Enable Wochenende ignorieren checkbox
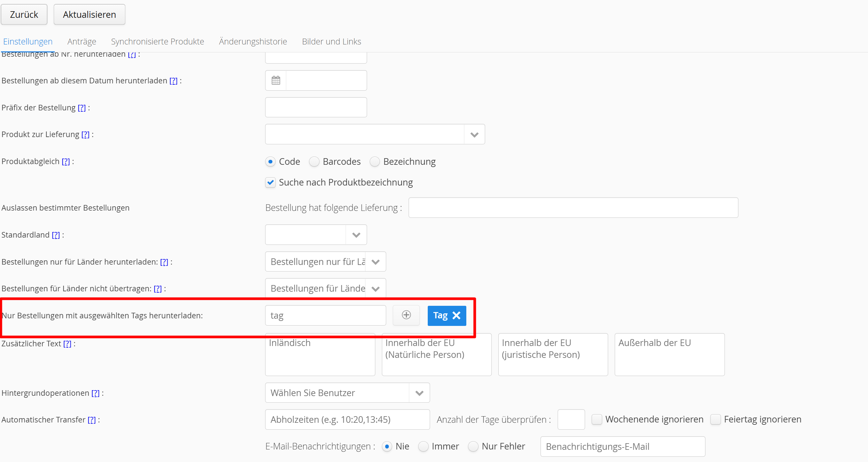 (597, 419)
